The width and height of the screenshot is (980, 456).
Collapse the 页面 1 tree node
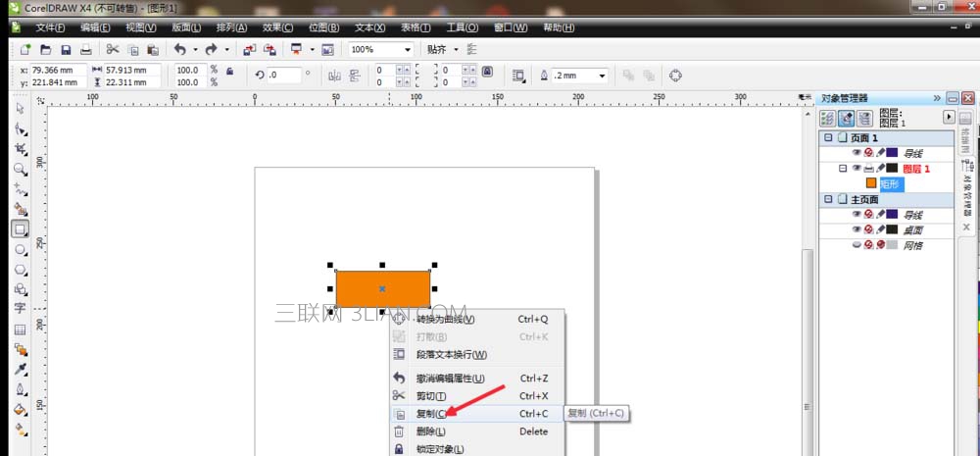828,137
